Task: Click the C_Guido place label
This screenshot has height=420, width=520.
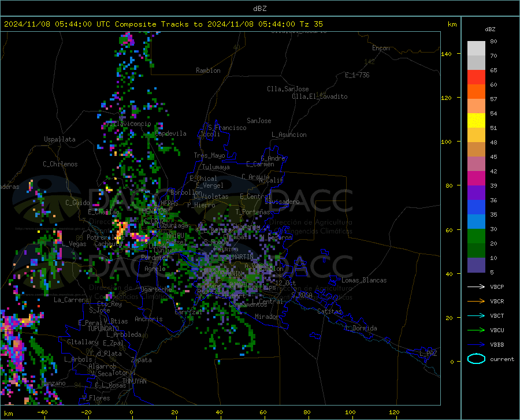Action: click(77, 203)
